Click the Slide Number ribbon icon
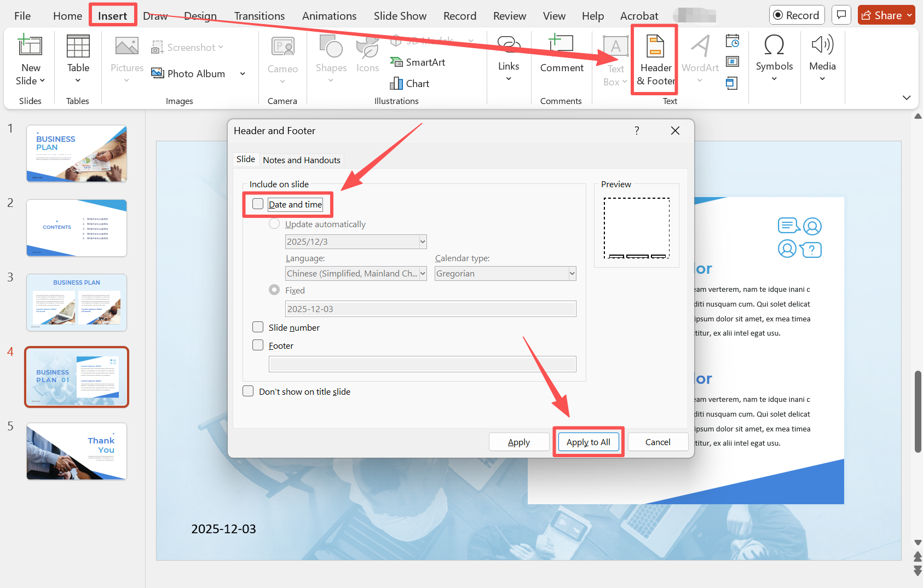 pyautogui.click(x=732, y=61)
